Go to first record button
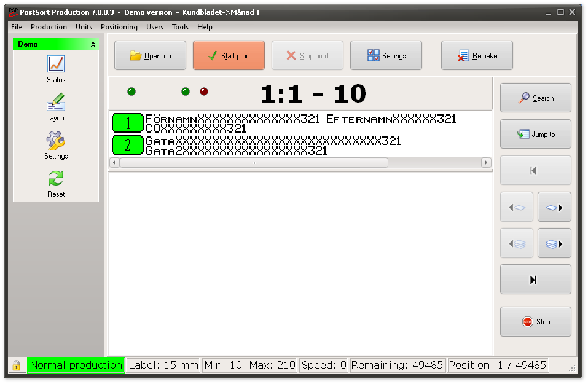The height and width of the screenshot is (384, 588). (x=536, y=171)
